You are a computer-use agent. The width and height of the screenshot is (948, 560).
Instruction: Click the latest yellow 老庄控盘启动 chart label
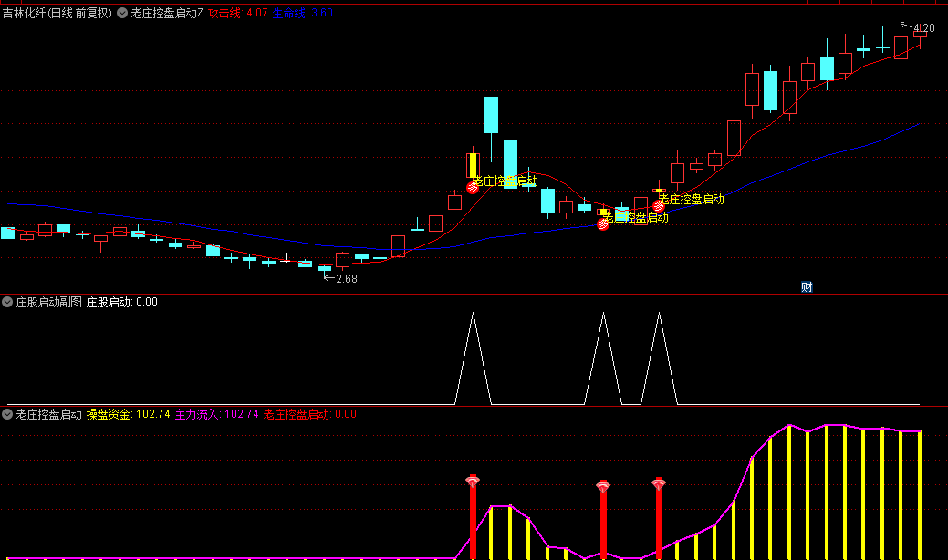click(692, 200)
